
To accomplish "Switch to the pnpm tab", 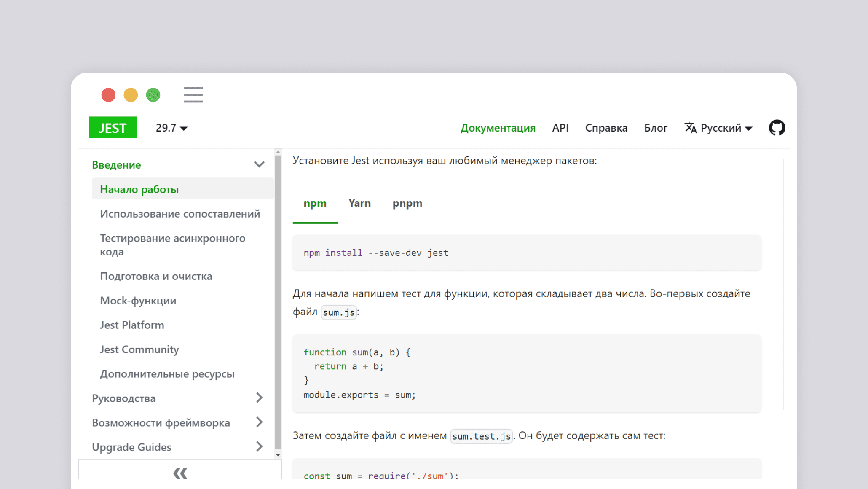I will [x=407, y=203].
